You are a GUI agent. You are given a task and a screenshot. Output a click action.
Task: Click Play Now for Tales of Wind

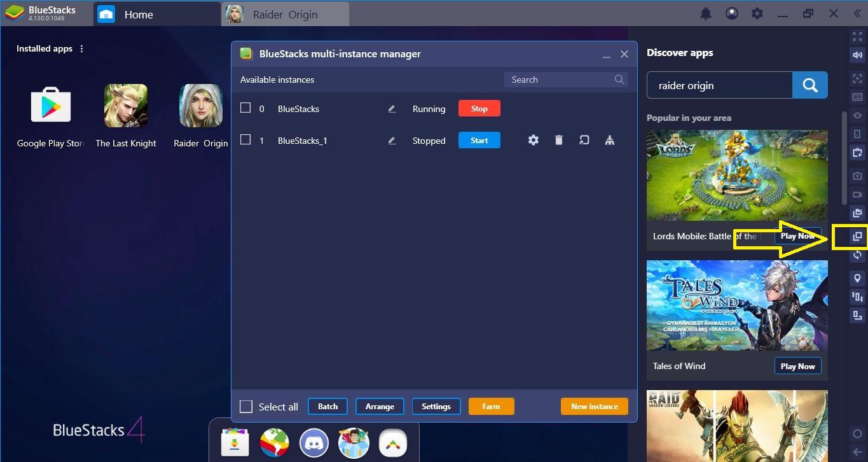point(798,366)
